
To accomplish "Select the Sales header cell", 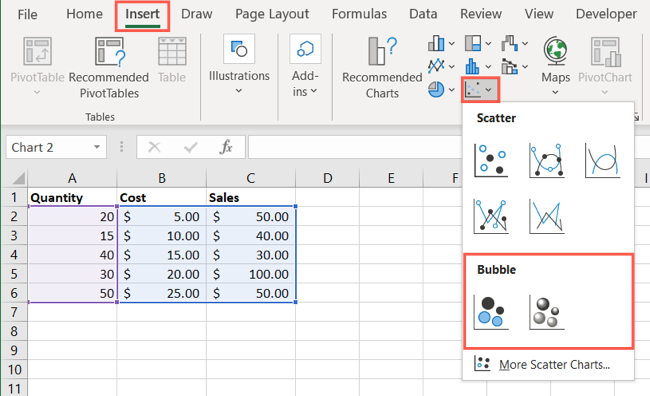I will 251,197.
